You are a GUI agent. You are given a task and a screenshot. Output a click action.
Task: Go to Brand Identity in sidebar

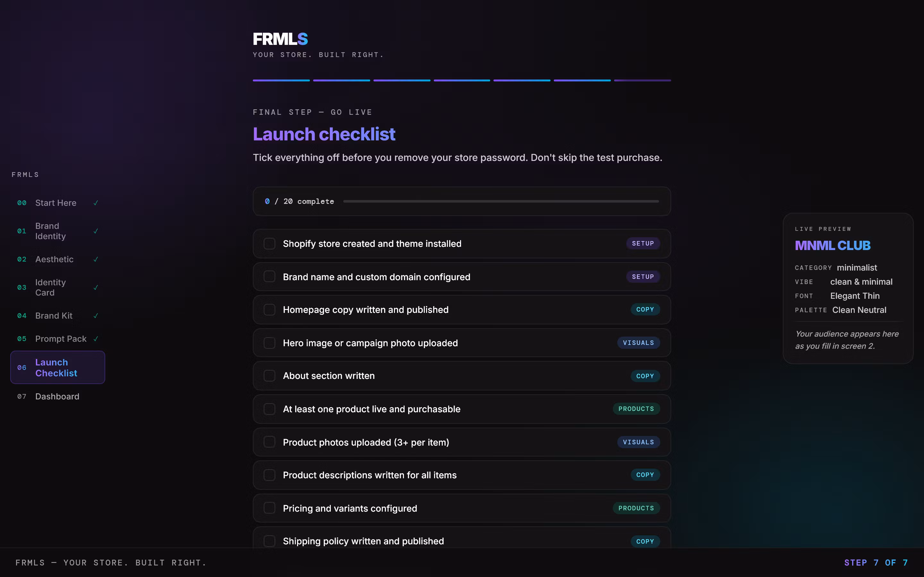coord(50,231)
